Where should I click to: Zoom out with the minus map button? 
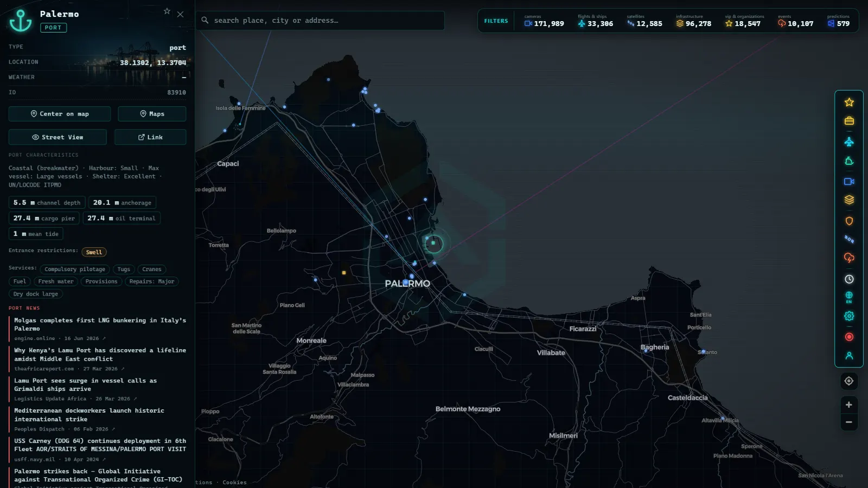click(x=849, y=422)
